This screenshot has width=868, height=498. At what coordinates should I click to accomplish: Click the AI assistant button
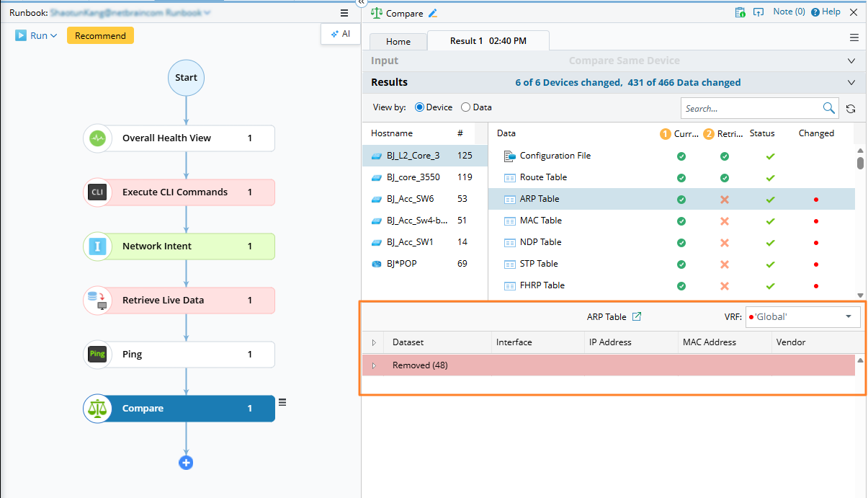[340, 34]
